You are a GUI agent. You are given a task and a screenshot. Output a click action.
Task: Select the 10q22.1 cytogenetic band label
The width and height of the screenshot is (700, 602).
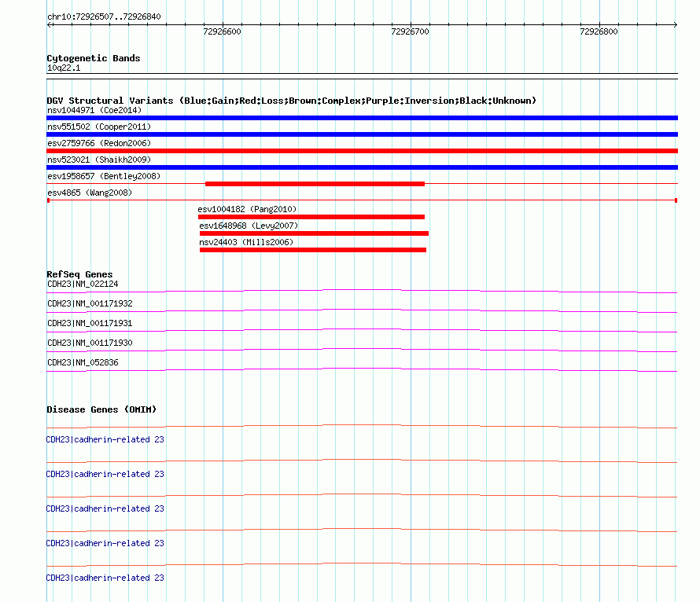click(64, 68)
